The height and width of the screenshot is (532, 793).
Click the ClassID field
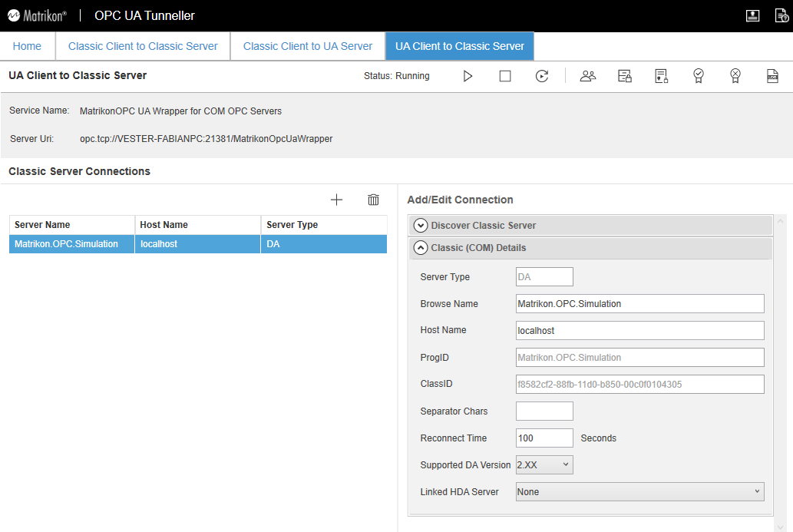[x=639, y=384]
